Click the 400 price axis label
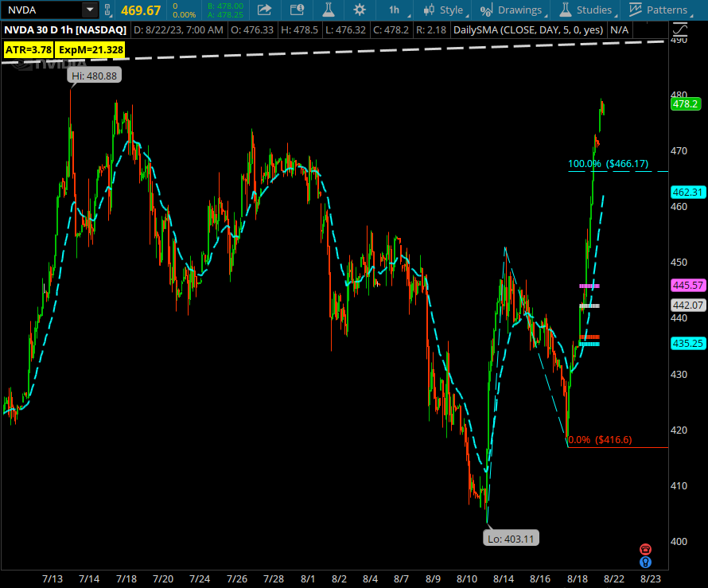This screenshot has width=708, height=588. tap(679, 541)
